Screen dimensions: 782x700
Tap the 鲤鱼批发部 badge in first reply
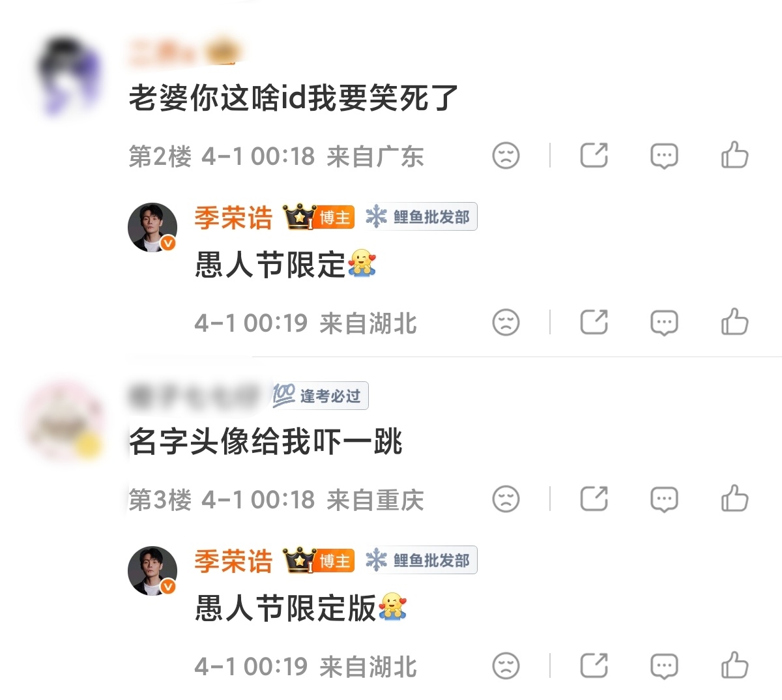coord(421,217)
